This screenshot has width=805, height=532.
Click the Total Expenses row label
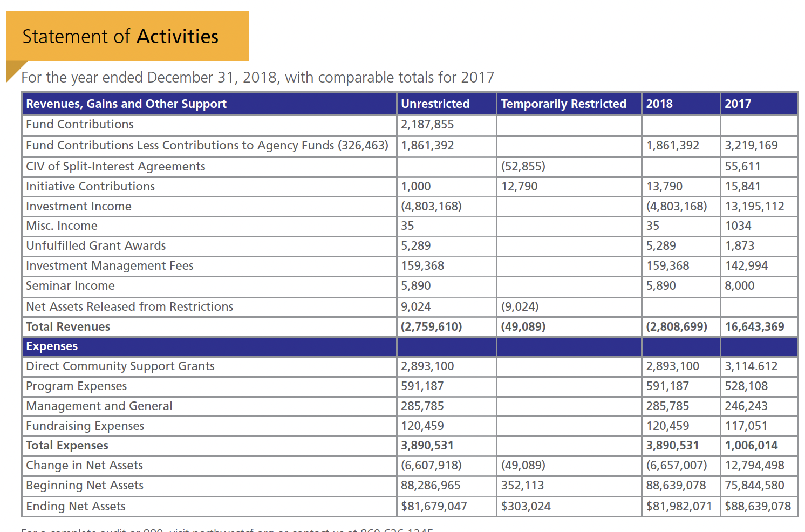pos(67,446)
